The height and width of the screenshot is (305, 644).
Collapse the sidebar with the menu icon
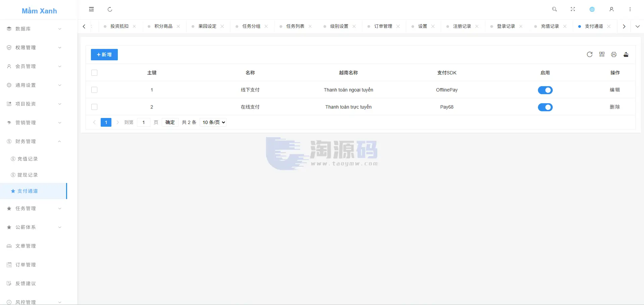91,9
